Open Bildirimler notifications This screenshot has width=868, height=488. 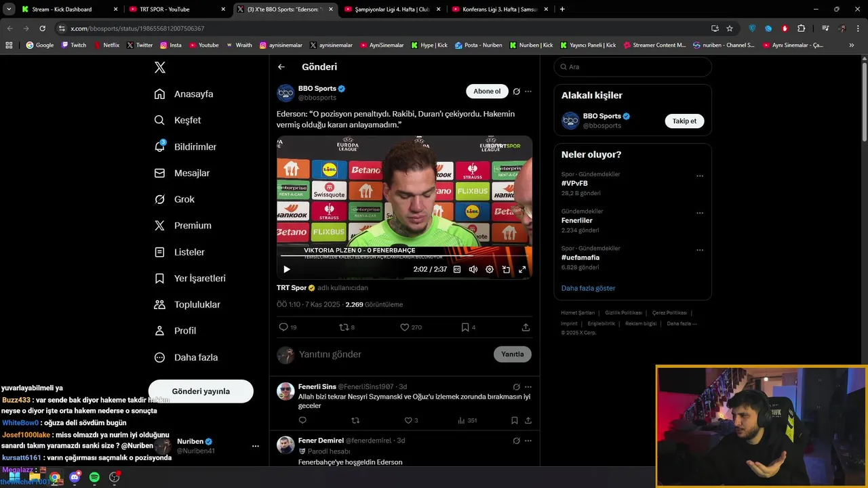coord(185,146)
